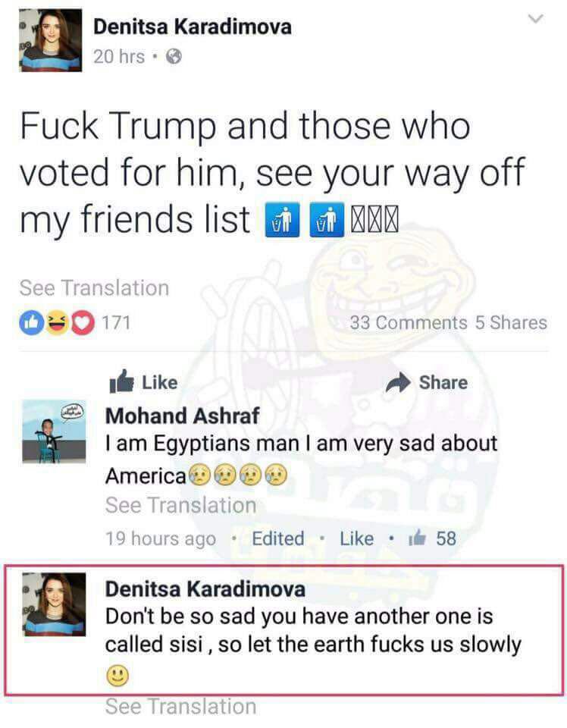Viewport: 567px width, 728px height.
Task: Like the post with thumbs-up button
Action: pos(143,381)
